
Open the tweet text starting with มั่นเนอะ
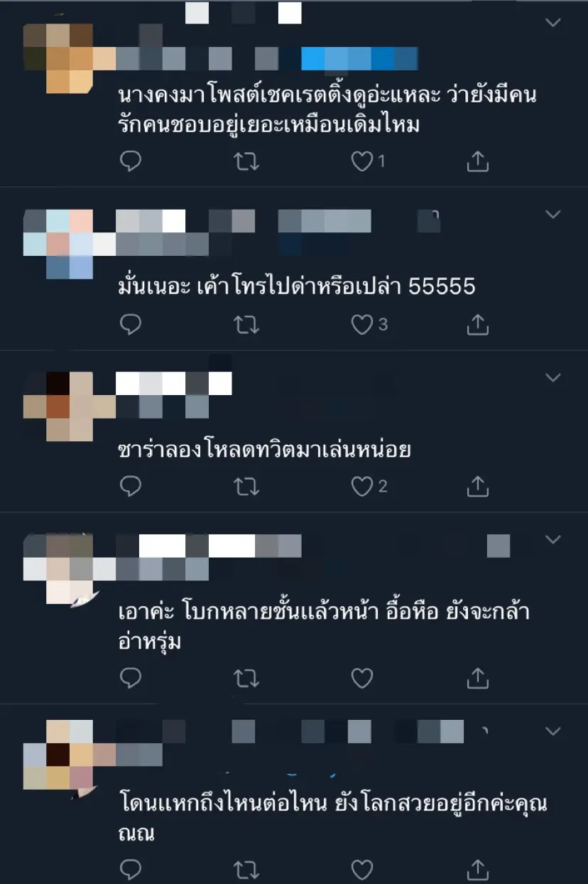pos(297,287)
